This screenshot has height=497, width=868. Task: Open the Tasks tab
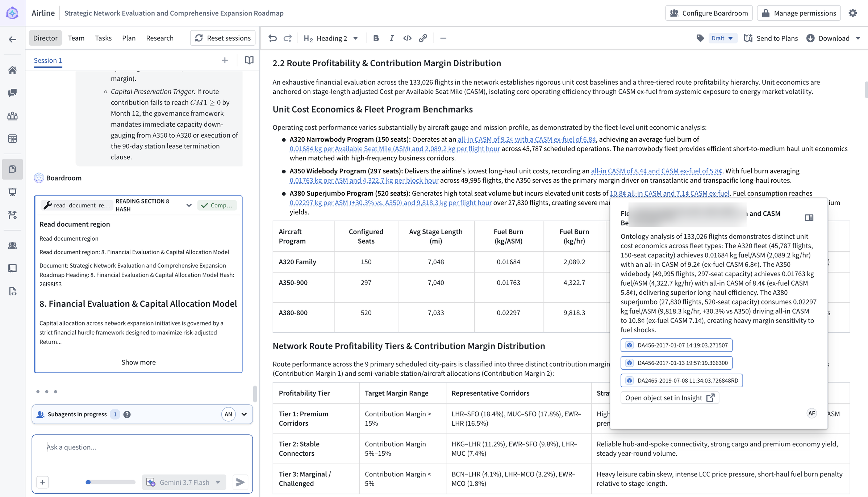pos(103,38)
